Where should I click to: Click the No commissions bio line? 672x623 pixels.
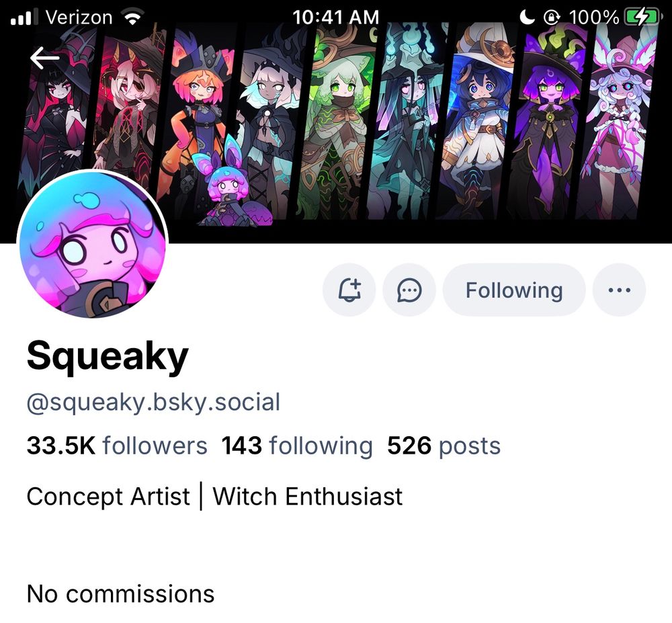(120, 593)
